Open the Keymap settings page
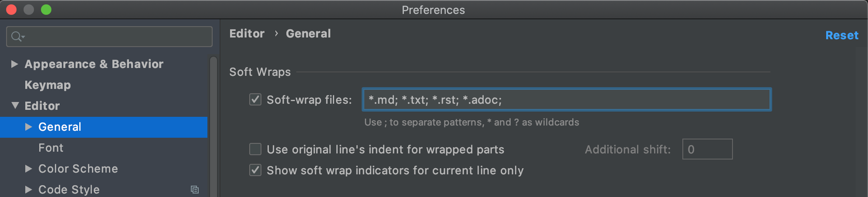Image resolution: width=868 pixels, height=197 pixels. pos(47,85)
